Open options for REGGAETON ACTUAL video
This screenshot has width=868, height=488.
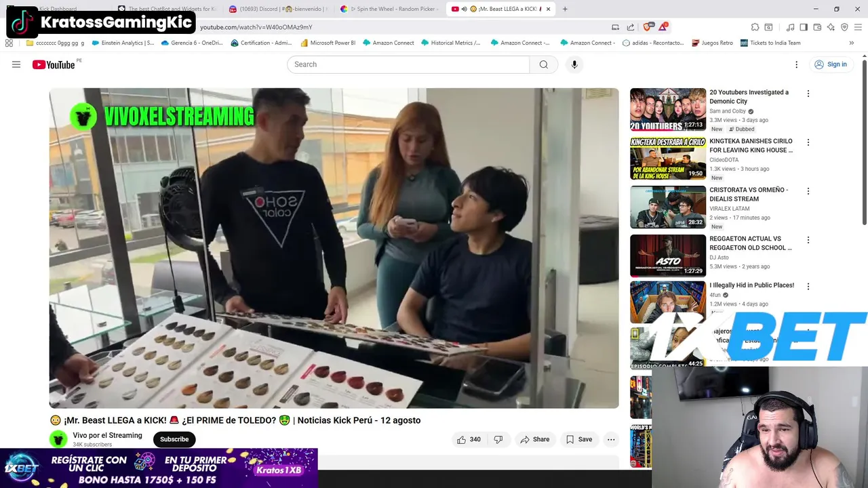pos(808,240)
